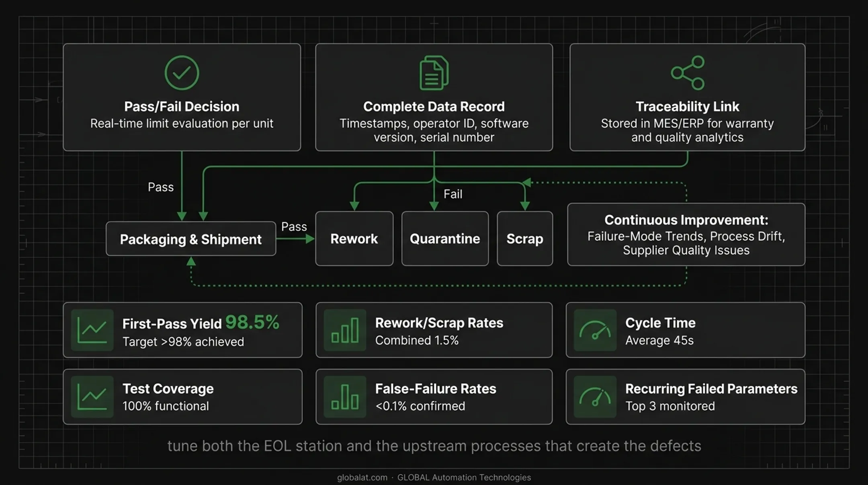Click the False-Failure Rates title
The height and width of the screenshot is (485, 868).
(436, 389)
